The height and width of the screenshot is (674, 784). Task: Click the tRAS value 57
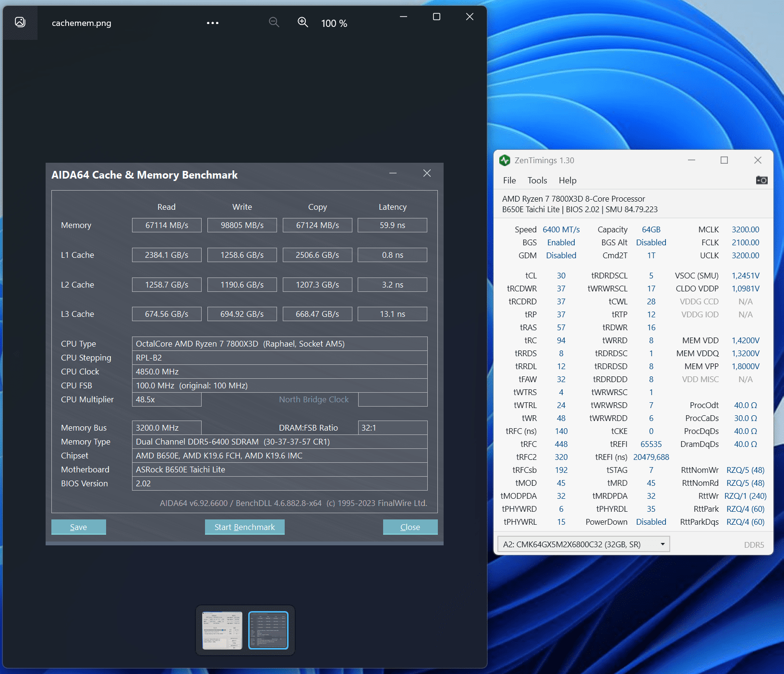click(x=561, y=327)
